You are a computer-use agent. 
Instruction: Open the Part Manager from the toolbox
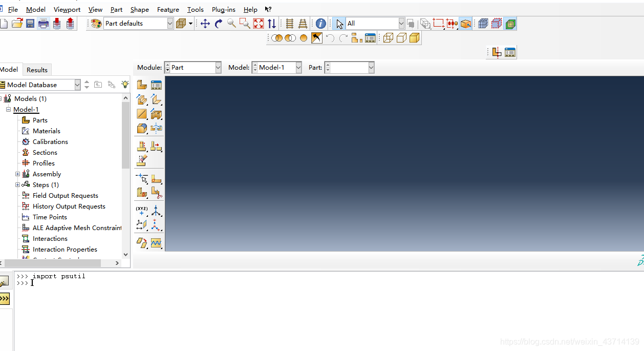tap(156, 84)
